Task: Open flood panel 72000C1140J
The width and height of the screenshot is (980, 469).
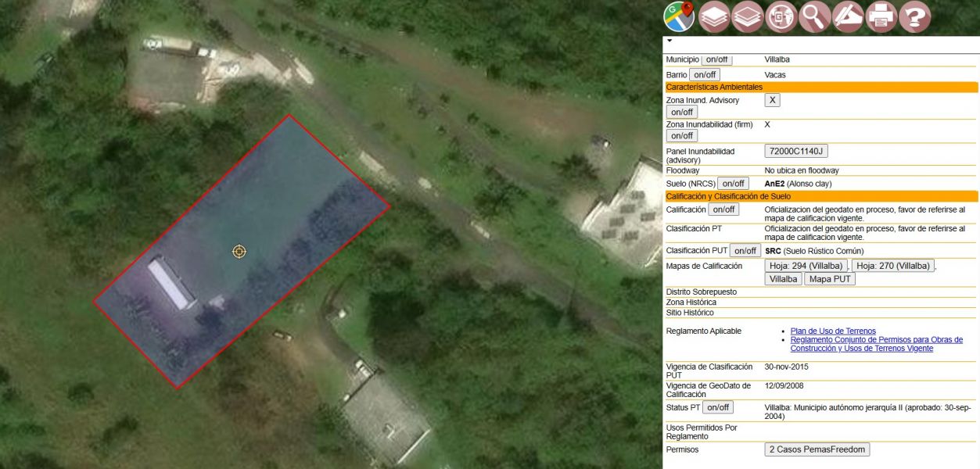Action: pos(796,151)
